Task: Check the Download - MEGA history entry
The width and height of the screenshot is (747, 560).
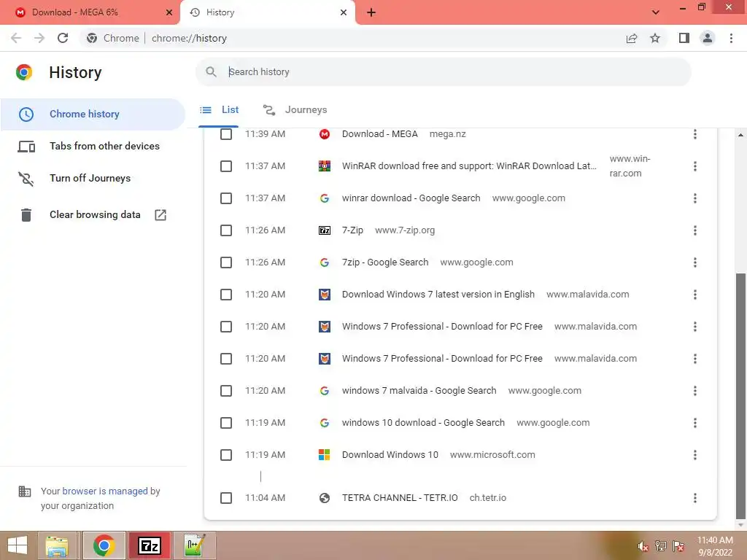Action: [226, 134]
